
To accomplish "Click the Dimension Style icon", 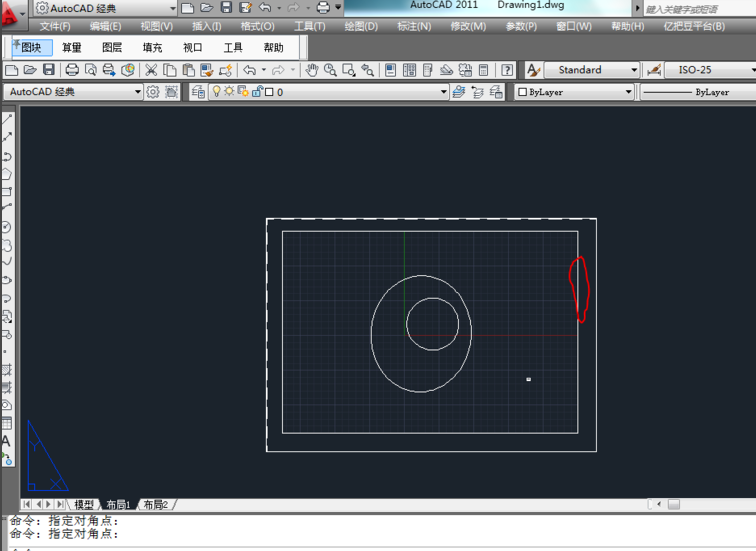I will coord(654,70).
